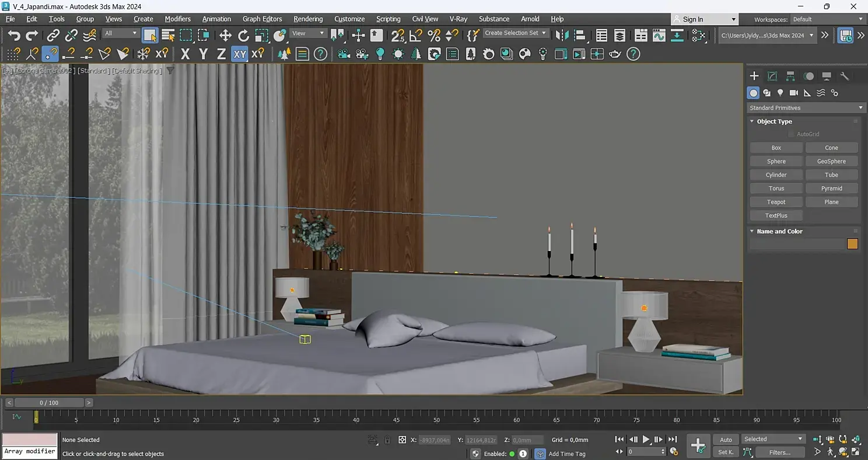The image size is (868, 460).
Task: Activate the Rotate tool in toolbar
Action: coord(243,36)
